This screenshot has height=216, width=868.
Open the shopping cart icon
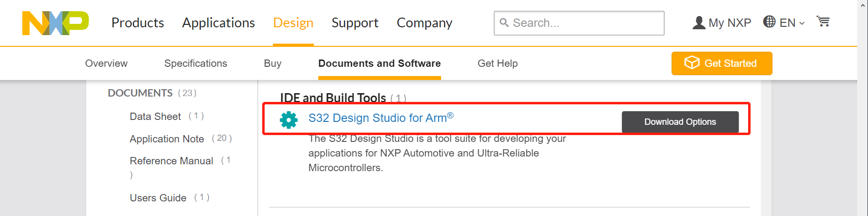823,22
